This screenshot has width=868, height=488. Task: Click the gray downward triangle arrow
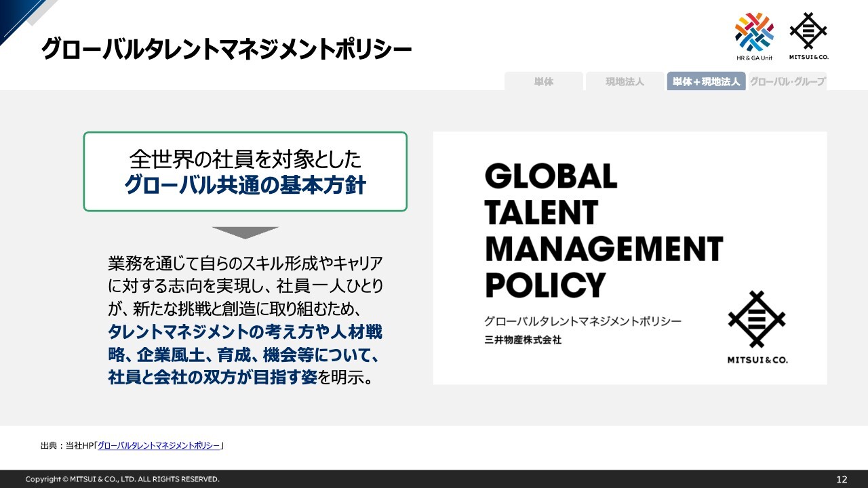point(245,232)
